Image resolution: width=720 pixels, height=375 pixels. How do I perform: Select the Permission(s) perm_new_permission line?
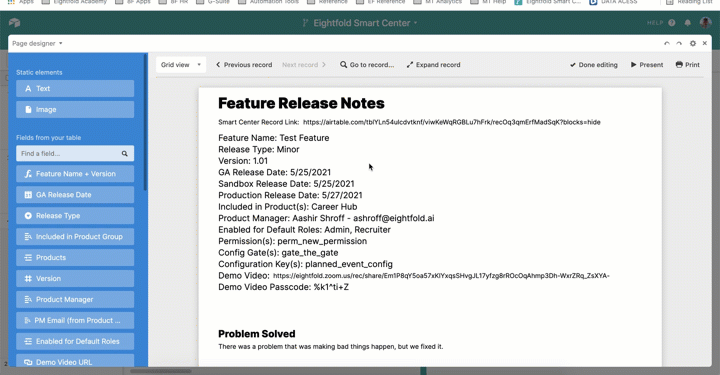pyautogui.click(x=292, y=241)
